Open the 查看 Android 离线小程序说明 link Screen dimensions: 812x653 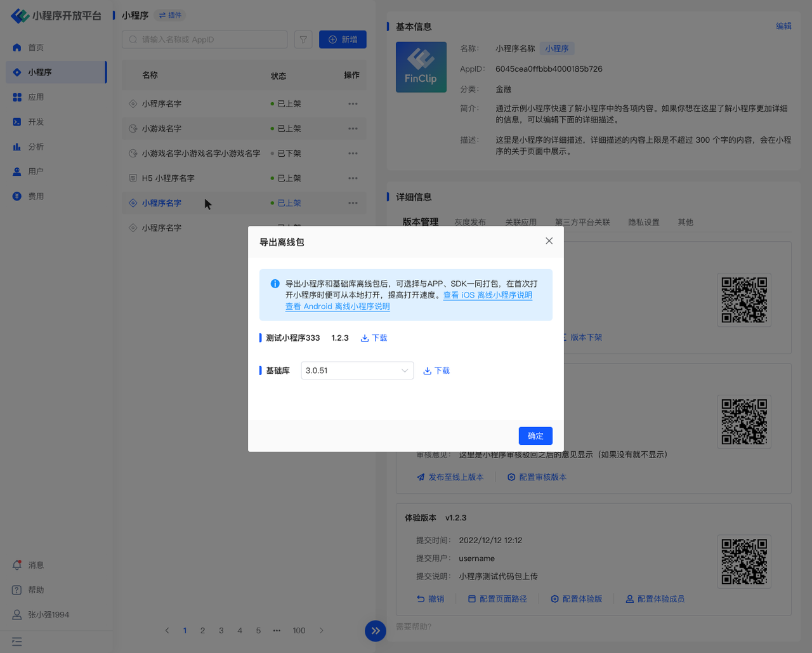click(x=337, y=307)
